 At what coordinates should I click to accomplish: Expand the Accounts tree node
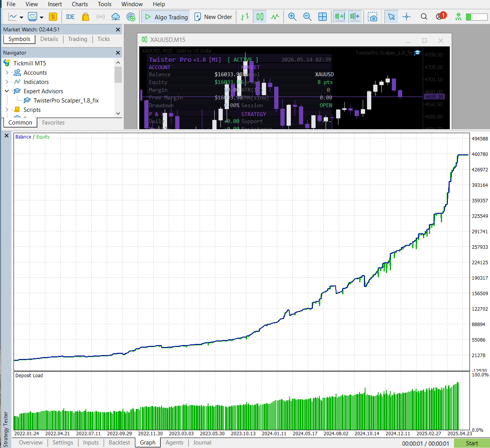(7, 72)
